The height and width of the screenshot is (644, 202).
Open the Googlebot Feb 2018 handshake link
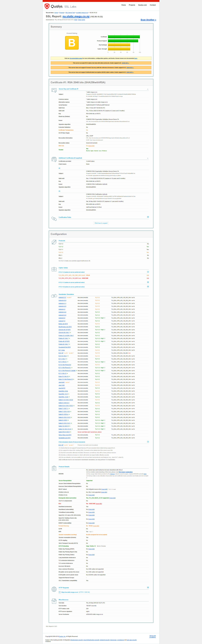click(64, 347)
